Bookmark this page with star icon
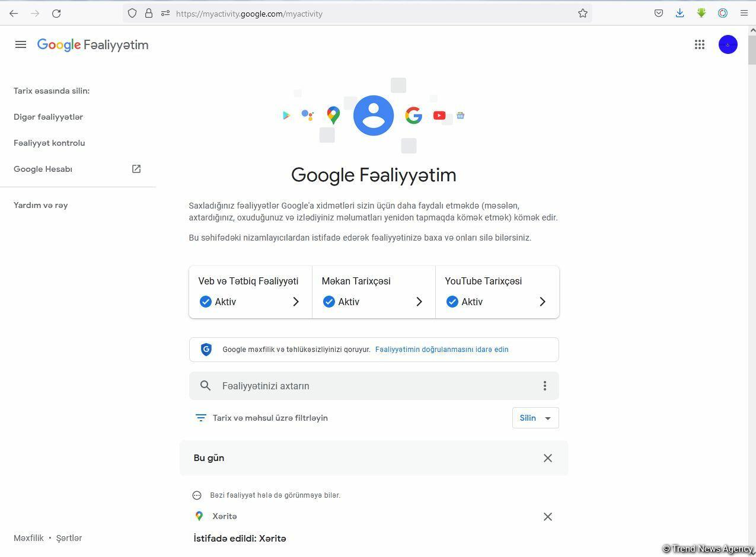 click(583, 13)
